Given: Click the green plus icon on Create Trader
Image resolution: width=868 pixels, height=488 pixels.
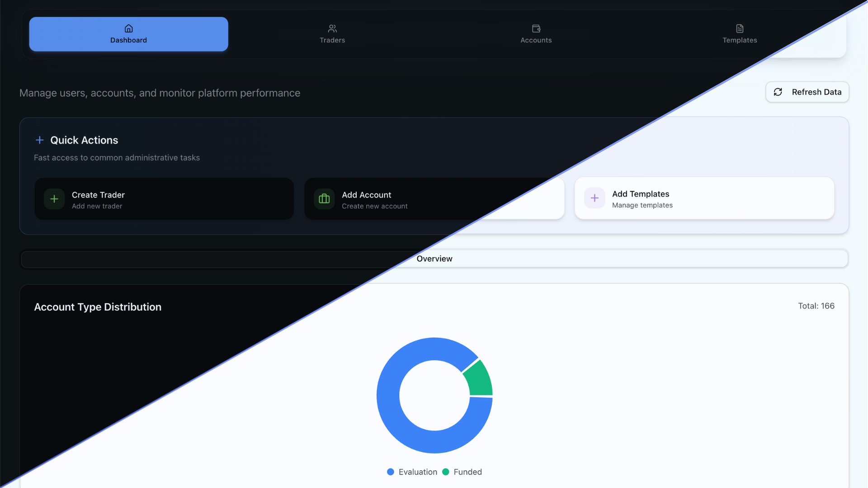Looking at the screenshot, I should point(54,199).
